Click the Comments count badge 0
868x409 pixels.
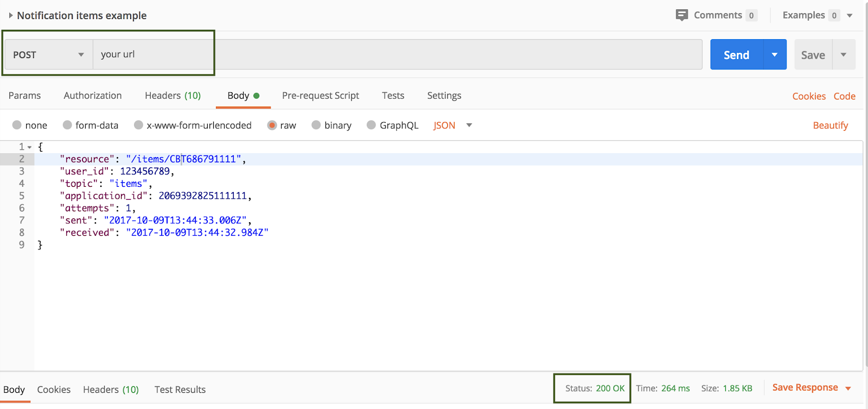[x=751, y=15]
